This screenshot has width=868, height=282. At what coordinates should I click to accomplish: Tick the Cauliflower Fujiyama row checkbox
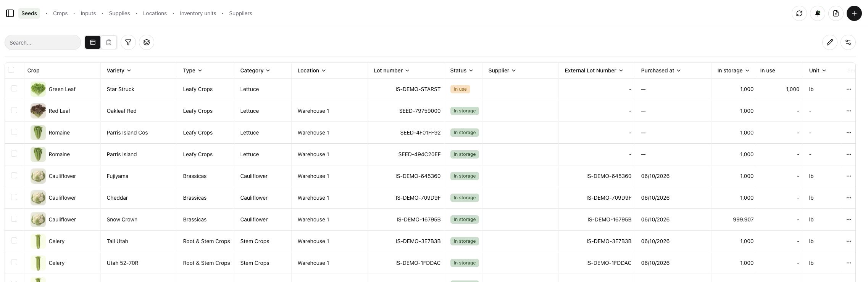coord(14,175)
